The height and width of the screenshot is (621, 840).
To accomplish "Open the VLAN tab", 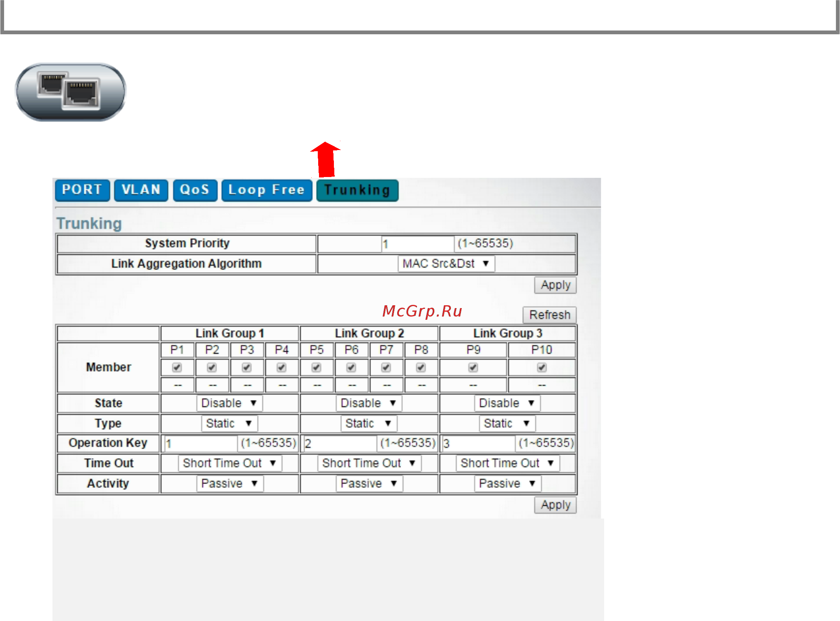I will click(x=141, y=190).
